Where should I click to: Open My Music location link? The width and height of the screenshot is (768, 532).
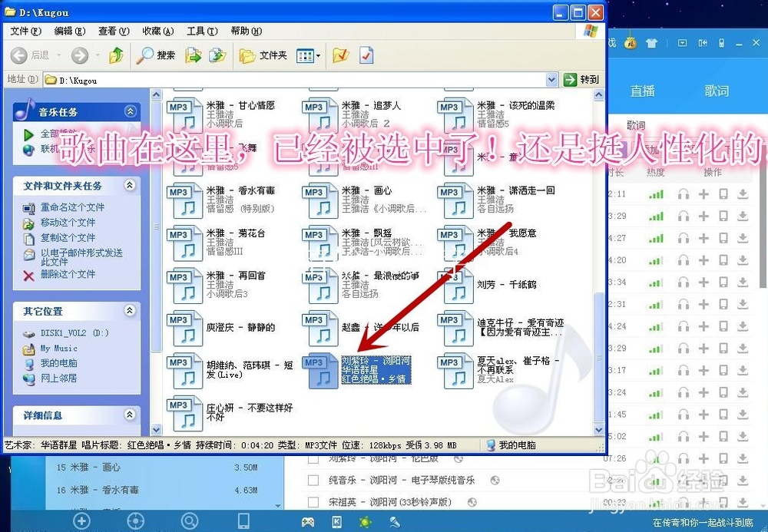tap(59, 348)
